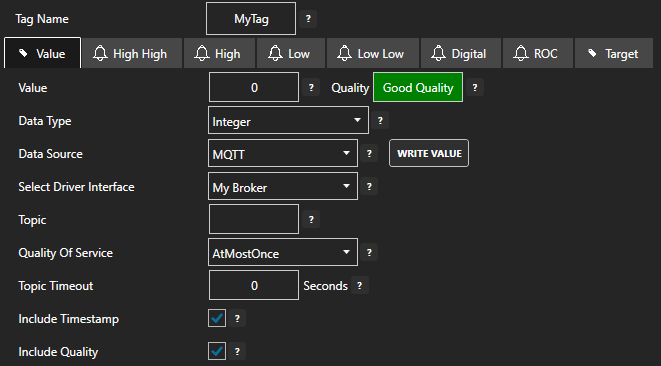661x366 pixels.
Task: Open help for Quality Of Service
Action: (x=369, y=252)
